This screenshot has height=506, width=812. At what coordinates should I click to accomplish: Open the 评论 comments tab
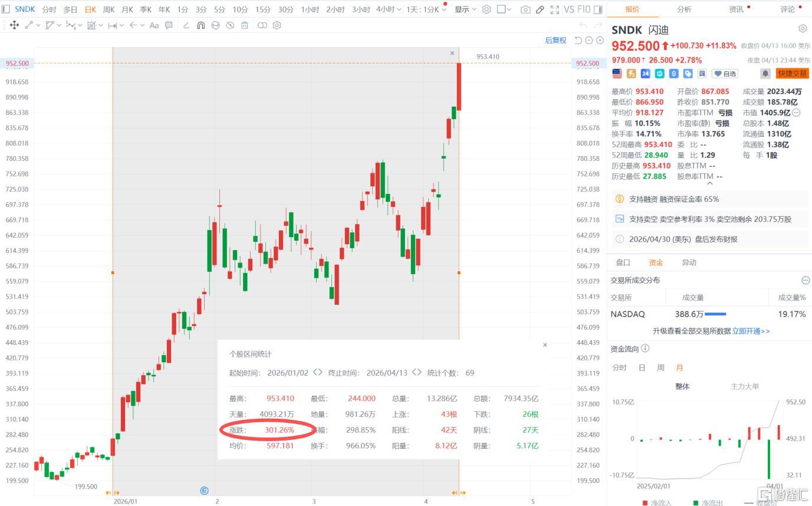click(x=787, y=9)
